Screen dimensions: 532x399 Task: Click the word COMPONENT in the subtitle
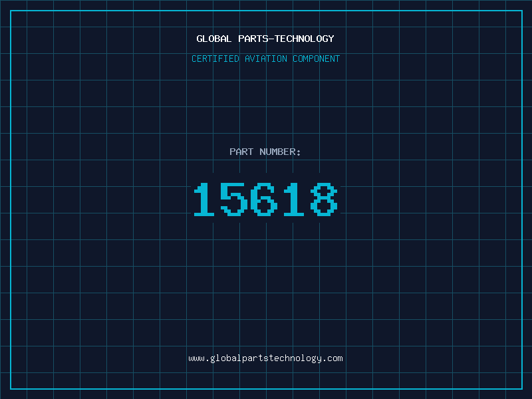(317, 59)
